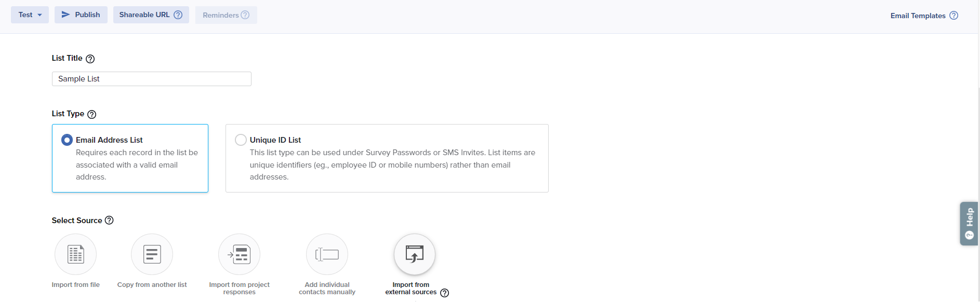
Task: Open the Shareable URL option
Action: pyautogui.click(x=144, y=15)
